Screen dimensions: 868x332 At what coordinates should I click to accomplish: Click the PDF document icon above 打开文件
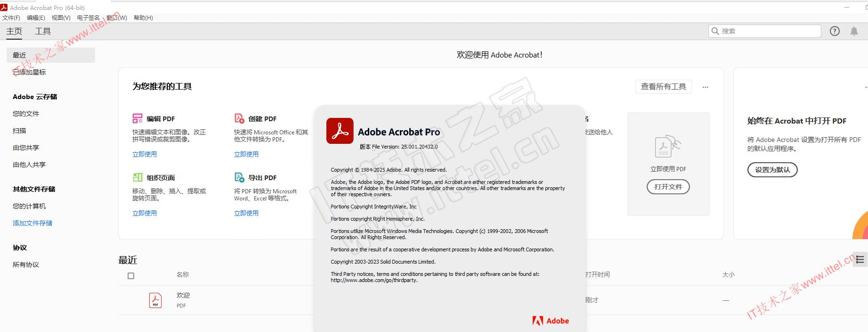(668, 147)
